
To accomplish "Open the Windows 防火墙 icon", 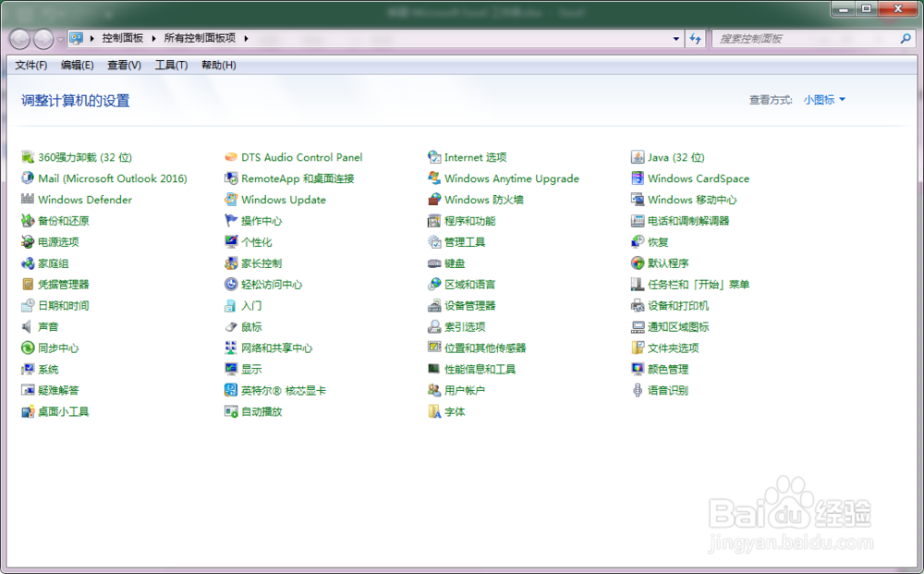I will click(x=434, y=200).
